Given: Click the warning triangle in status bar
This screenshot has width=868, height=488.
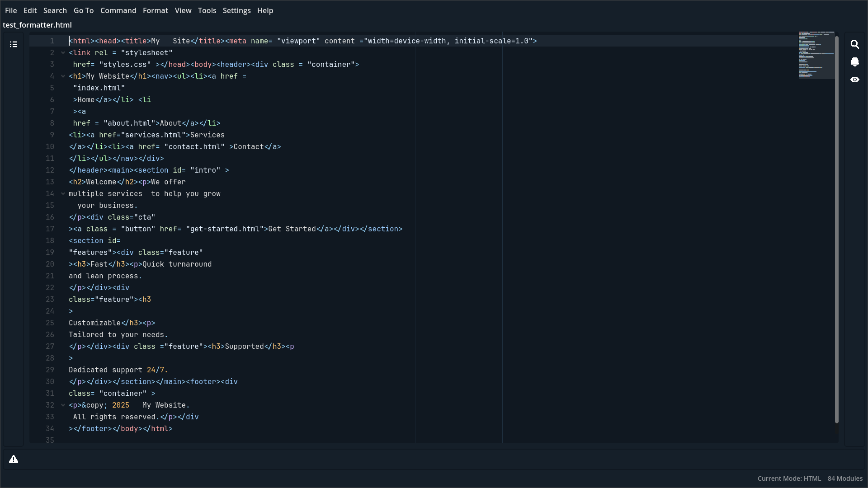Looking at the screenshot, I should coord(14,459).
